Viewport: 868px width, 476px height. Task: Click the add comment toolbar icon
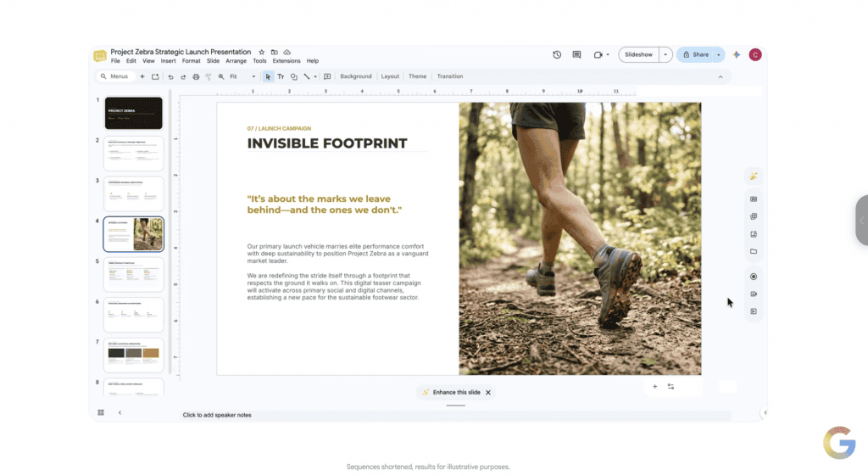tap(327, 76)
